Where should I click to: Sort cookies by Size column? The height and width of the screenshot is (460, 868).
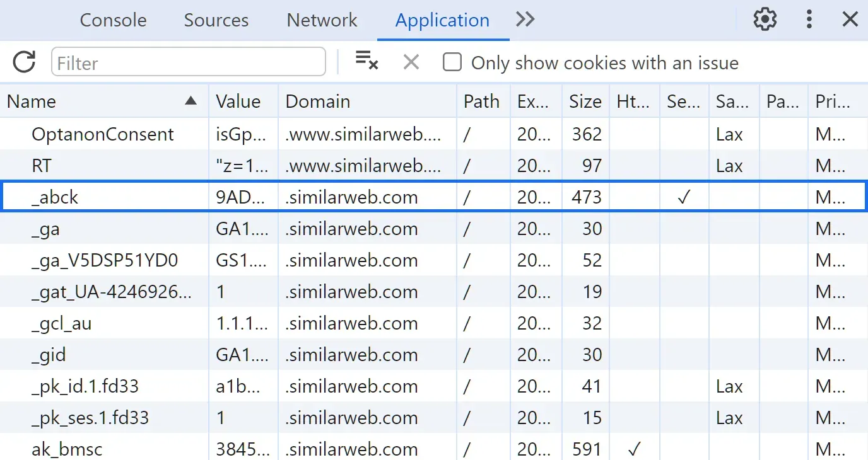click(585, 101)
